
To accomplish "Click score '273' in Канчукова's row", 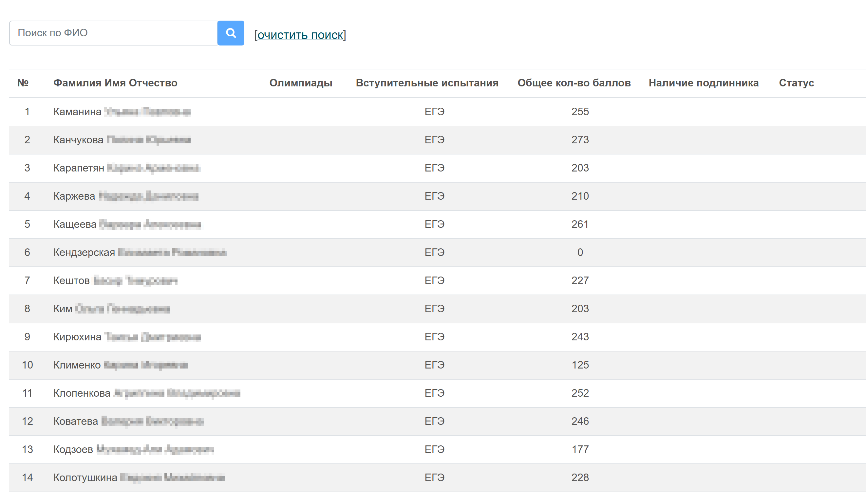I will coord(580,140).
